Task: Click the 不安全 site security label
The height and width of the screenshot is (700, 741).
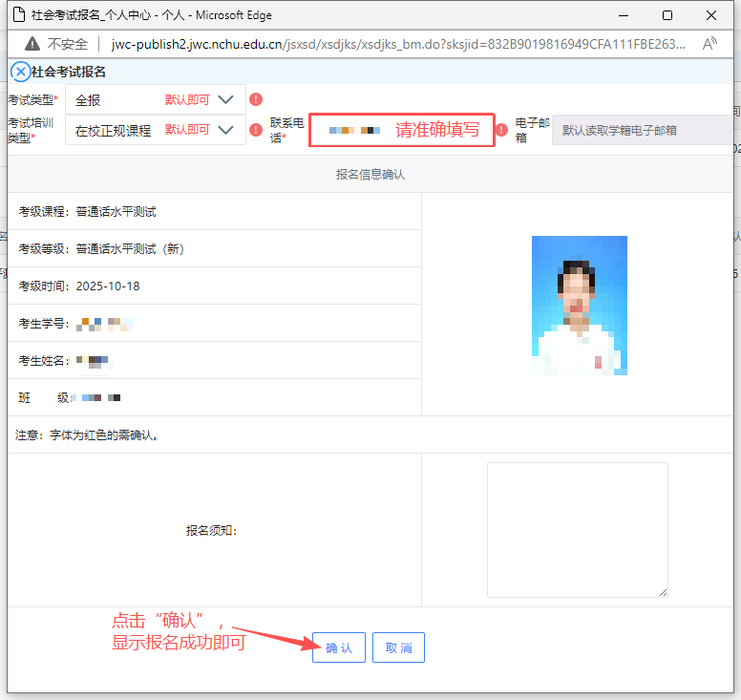Action: pos(68,44)
